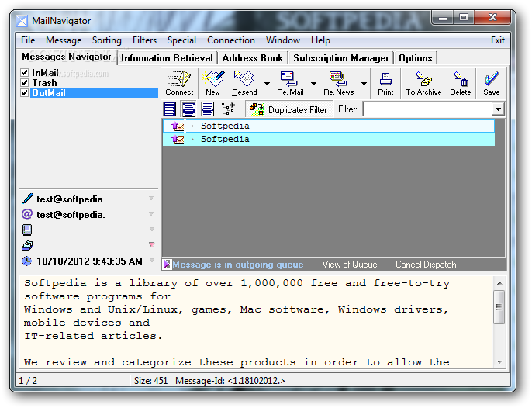
Task: Click the message preview scrollbar thumb
Action: pos(499,307)
